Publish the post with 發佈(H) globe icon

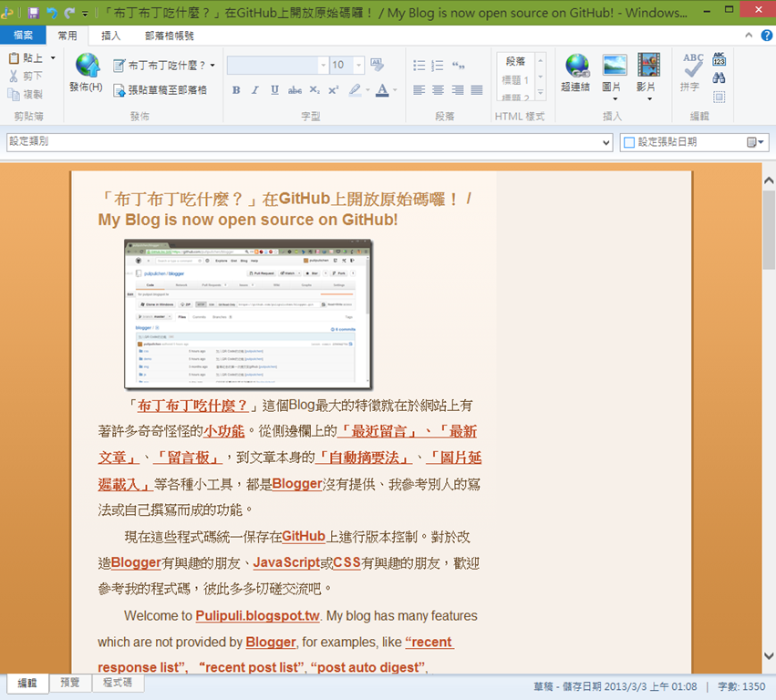pos(88,65)
